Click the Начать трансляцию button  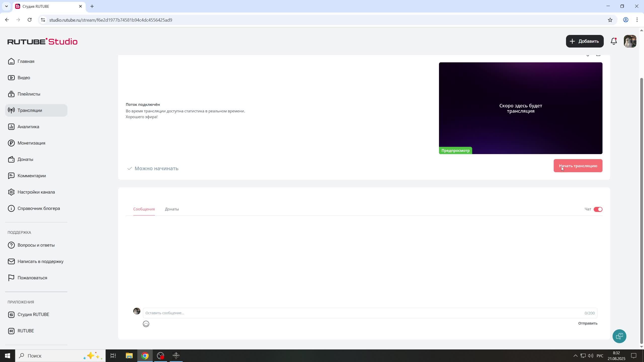578,166
